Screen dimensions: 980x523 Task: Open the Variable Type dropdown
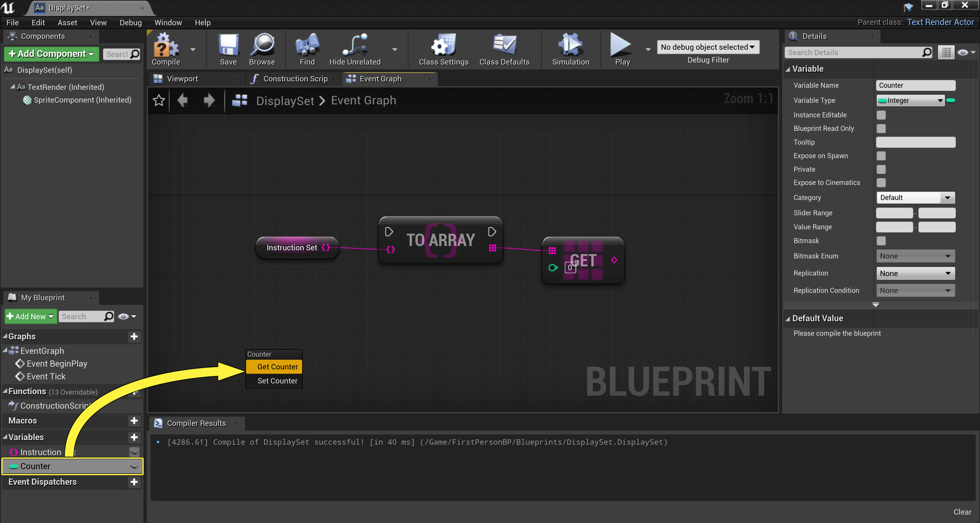click(910, 101)
